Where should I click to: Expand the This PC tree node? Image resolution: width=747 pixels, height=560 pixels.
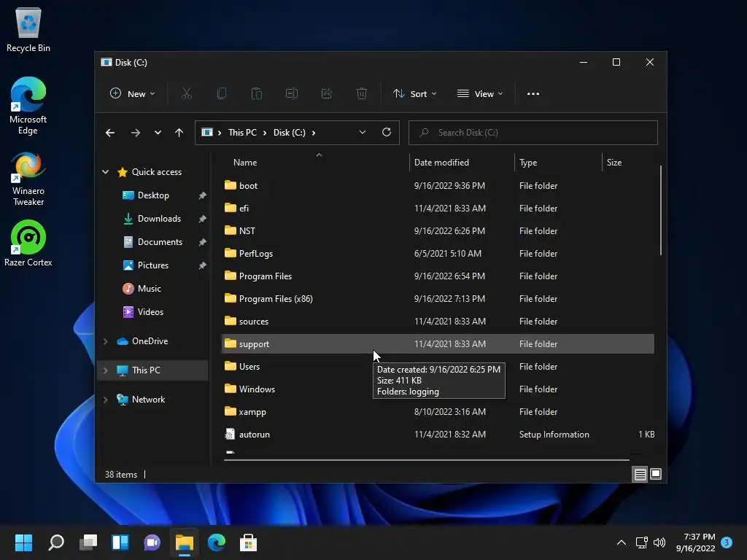click(105, 370)
